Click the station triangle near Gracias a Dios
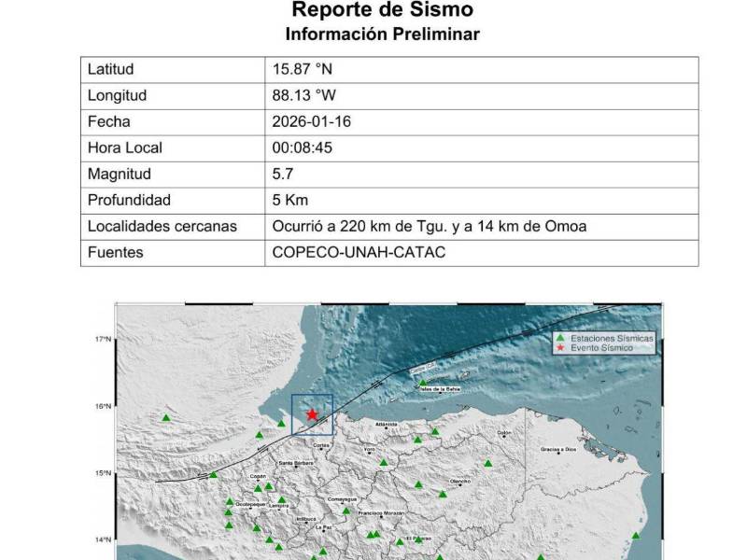 click(x=487, y=463)
